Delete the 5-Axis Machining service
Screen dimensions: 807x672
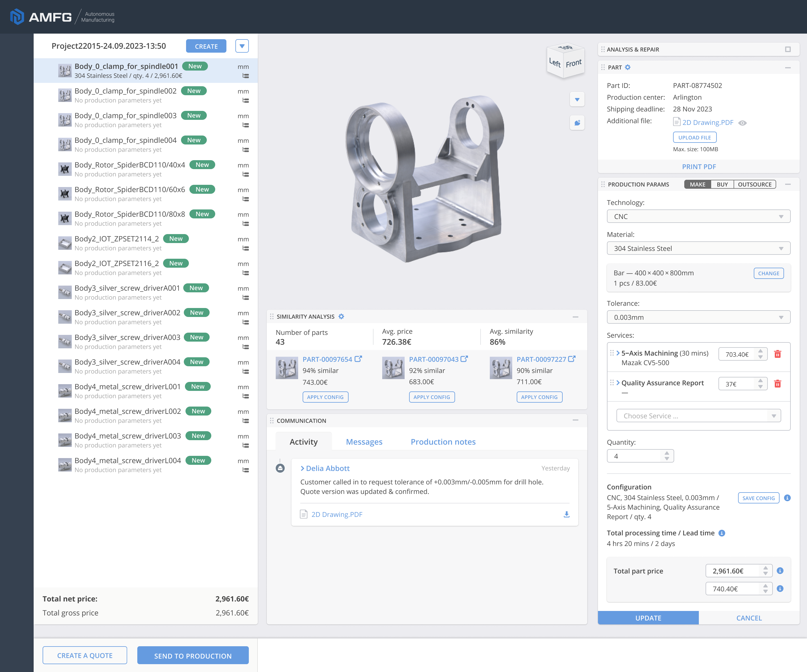777,354
